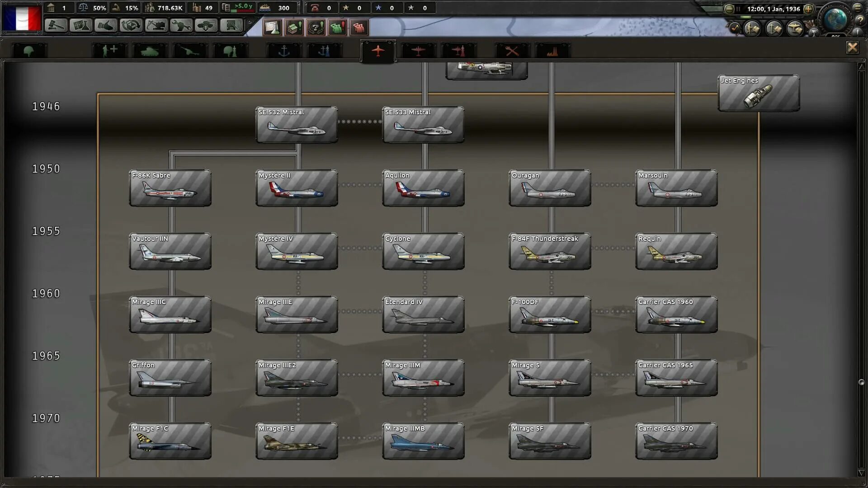The height and width of the screenshot is (488, 868).
Task: Click the world globe map icon
Action: coord(835,19)
